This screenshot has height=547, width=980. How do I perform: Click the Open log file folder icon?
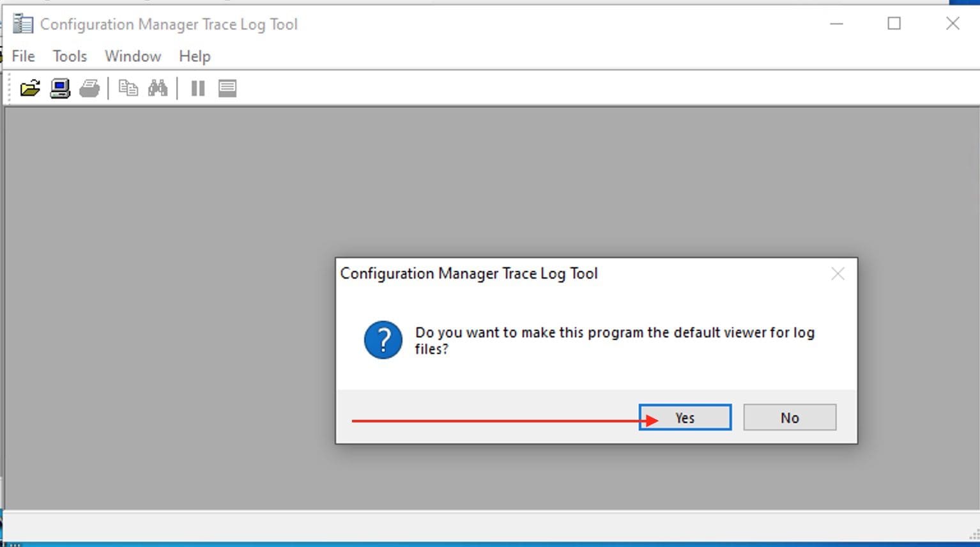[29, 88]
